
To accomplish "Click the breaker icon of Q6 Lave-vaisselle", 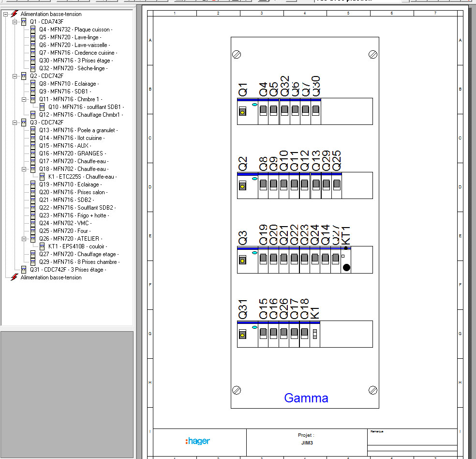I will pos(33,45).
